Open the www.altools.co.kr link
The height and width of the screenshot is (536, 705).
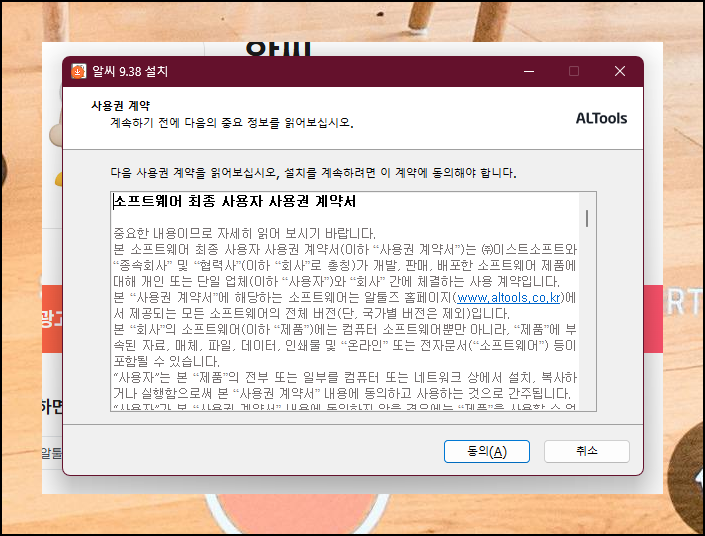click(509, 298)
